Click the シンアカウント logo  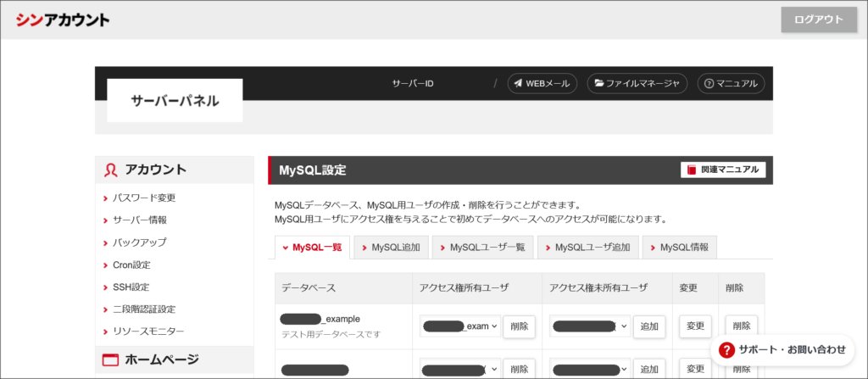(x=63, y=20)
